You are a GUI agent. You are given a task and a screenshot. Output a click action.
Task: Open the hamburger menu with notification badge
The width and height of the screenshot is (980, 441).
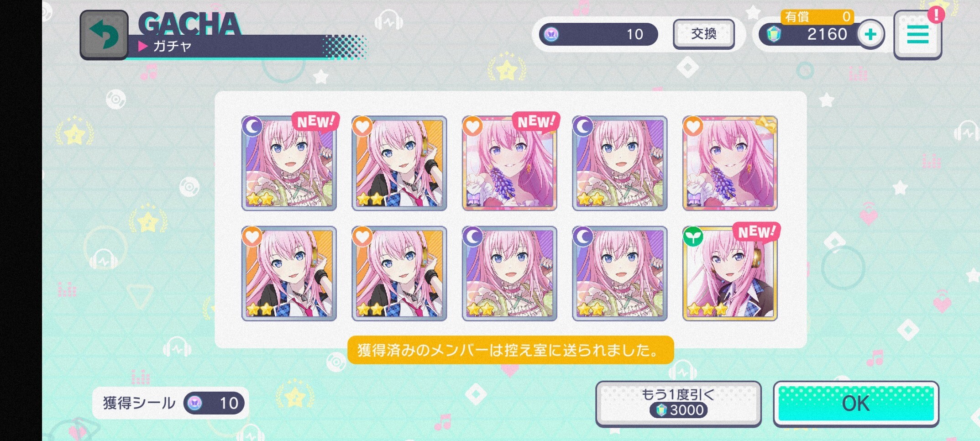click(x=917, y=35)
